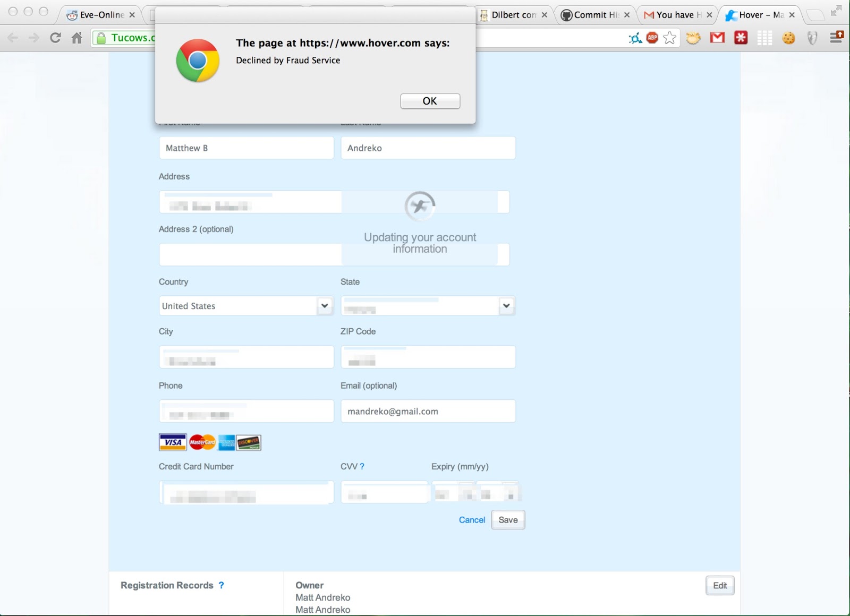The height and width of the screenshot is (616, 850).
Task: Click the CVV input field
Action: (384, 492)
